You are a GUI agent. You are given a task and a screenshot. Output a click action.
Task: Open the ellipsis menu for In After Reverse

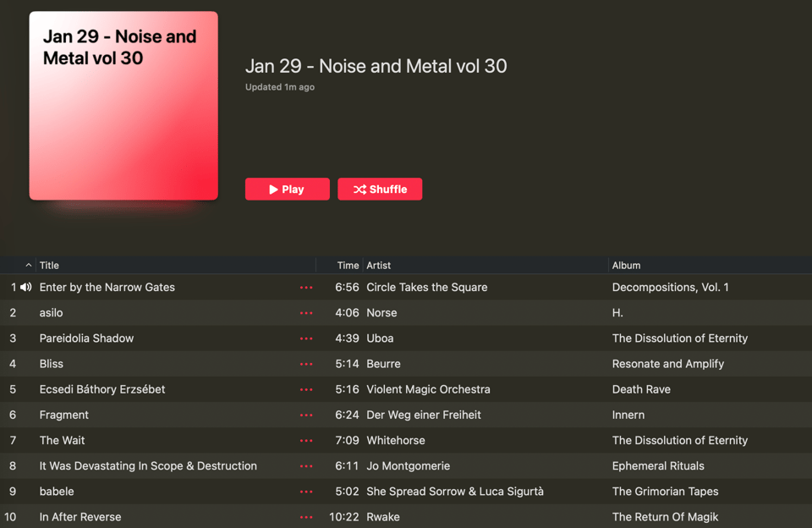click(x=306, y=517)
